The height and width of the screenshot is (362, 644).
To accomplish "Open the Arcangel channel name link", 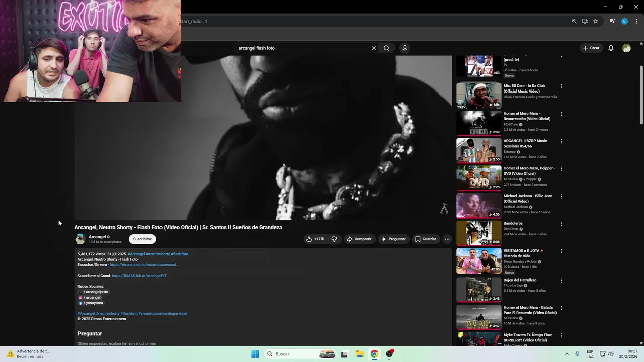I will (97, 237).
